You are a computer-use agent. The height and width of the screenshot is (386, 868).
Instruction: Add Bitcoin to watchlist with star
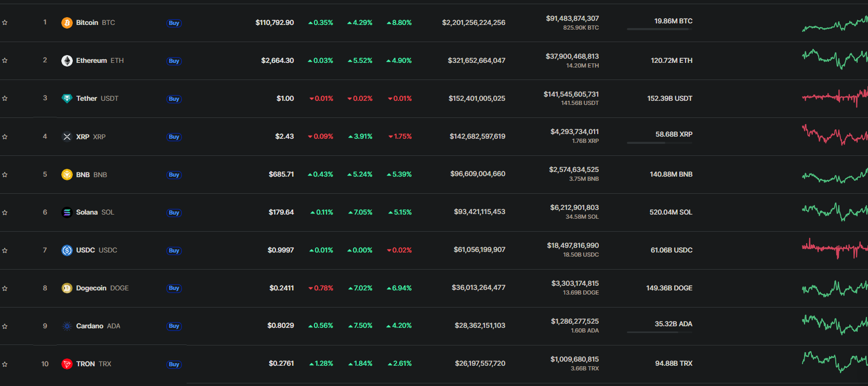coord(5,23)
